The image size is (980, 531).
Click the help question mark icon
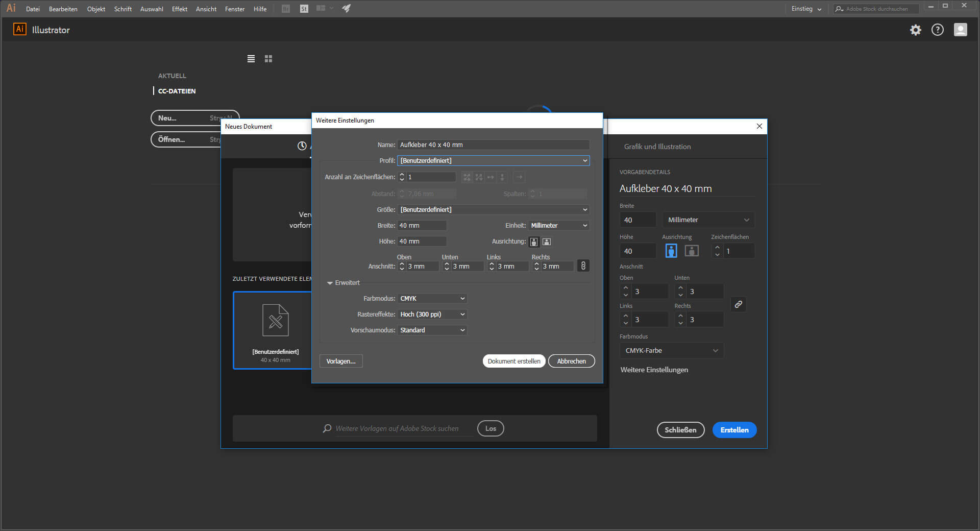[937, 30]
